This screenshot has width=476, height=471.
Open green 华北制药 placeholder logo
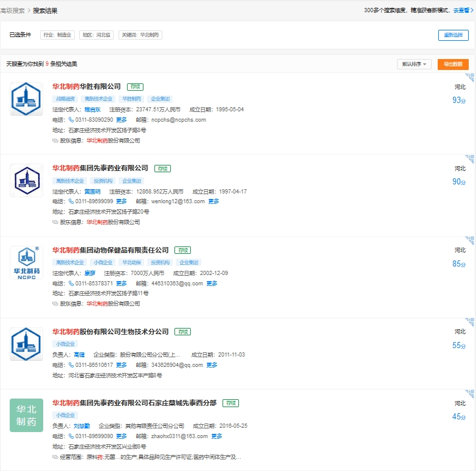click(x=26, y=415)
